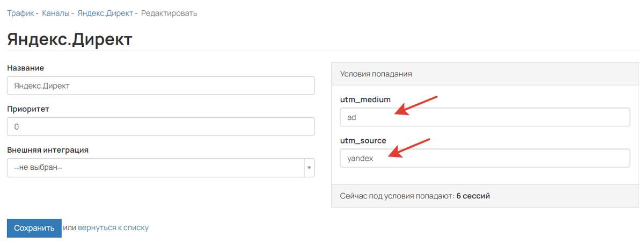Click the Название label
This screenshot has height=243, width=644.
point(26,68)
